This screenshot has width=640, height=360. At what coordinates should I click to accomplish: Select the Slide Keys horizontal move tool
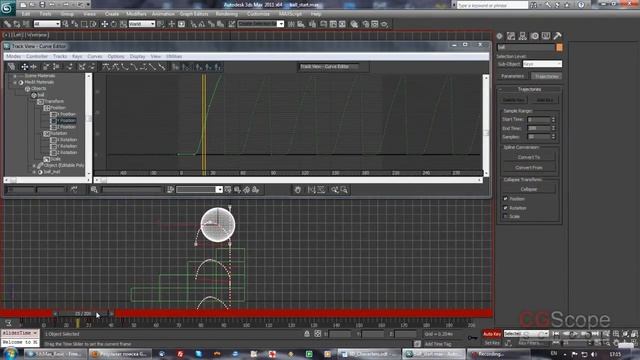tap(34, 67)
